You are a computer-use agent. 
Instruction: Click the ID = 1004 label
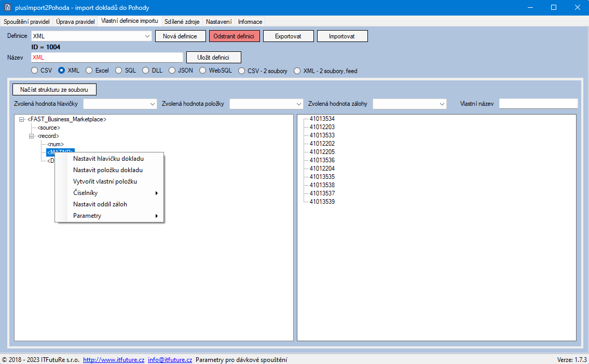(46, 47)
